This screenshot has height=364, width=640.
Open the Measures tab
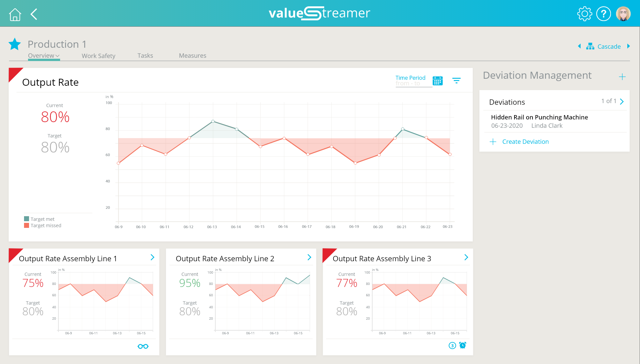(x=192, y=55)
